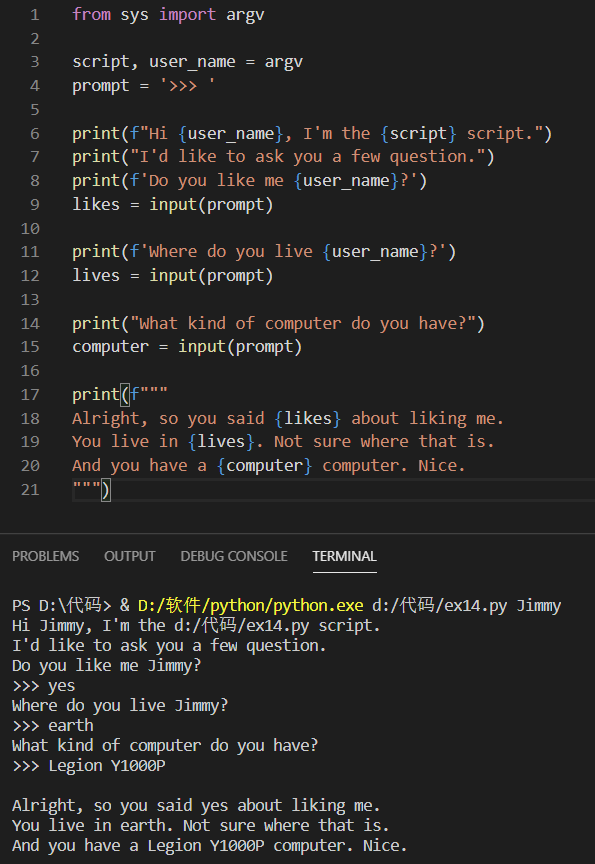Switch to the PROBLEMS panel tab

click(46, 556)
